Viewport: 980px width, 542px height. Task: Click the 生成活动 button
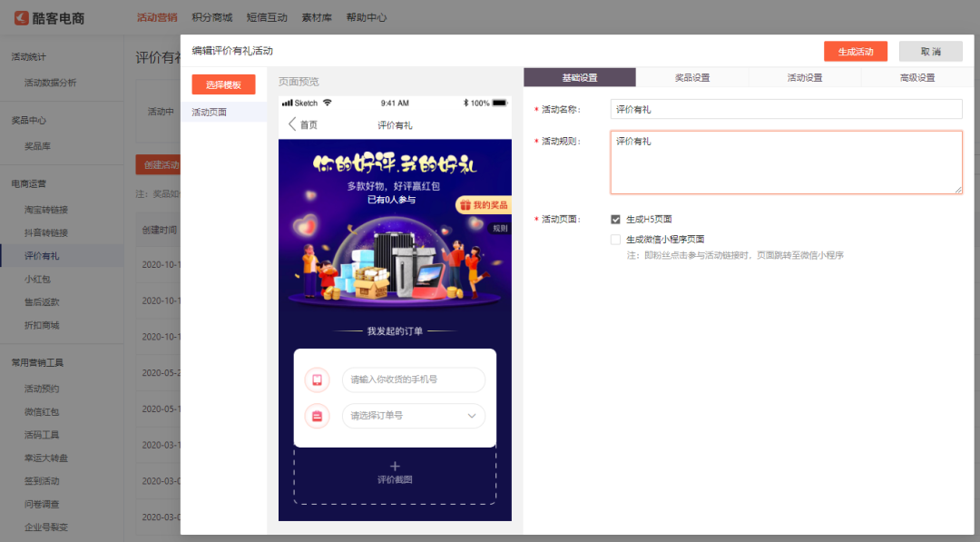pos(856,51)
